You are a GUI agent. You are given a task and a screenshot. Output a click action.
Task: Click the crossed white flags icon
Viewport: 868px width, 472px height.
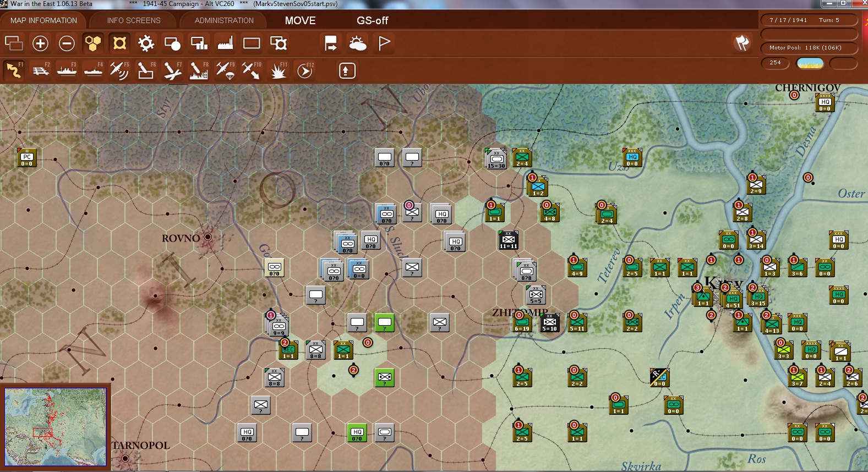[x=742, y=42]
